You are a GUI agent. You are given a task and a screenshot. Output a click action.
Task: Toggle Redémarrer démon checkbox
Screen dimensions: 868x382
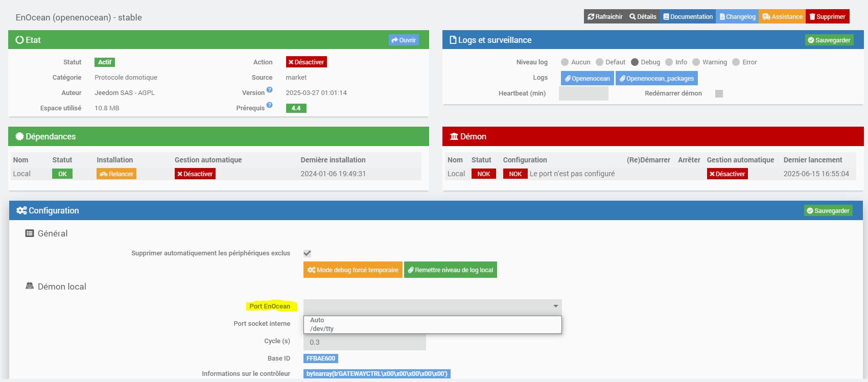(719, 93)
